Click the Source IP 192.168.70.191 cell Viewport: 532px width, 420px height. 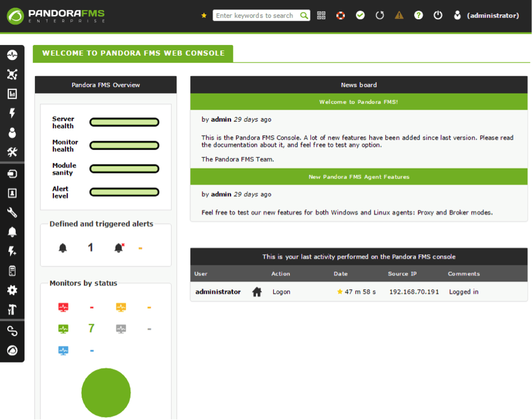414,292
